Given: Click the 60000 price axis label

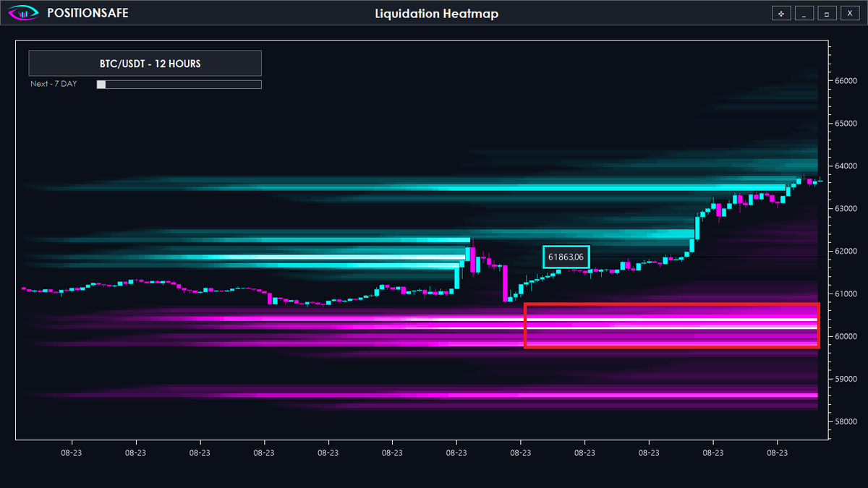Looking at the screenshot, I should (x=845, y=337).
